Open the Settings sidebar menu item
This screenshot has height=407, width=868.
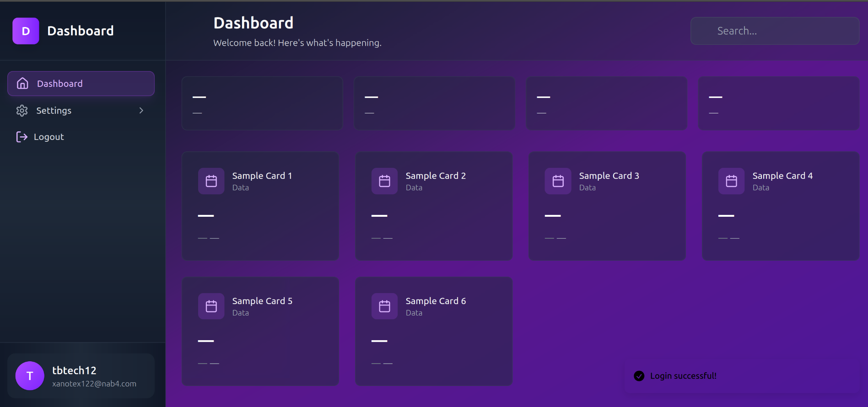point(81,111)
